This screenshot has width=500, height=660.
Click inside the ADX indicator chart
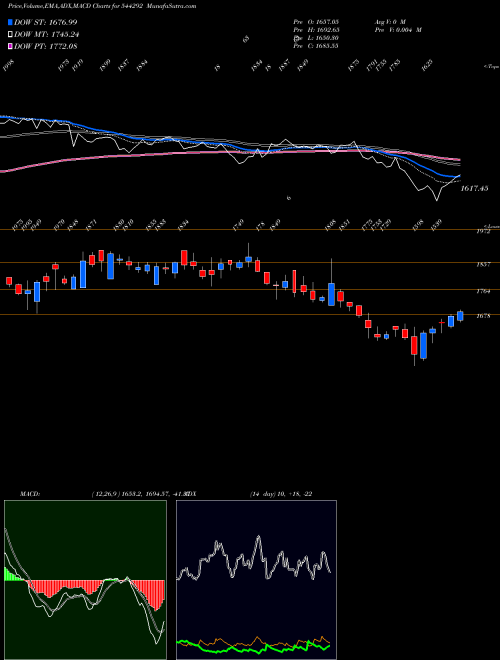[x=256, y=580]
